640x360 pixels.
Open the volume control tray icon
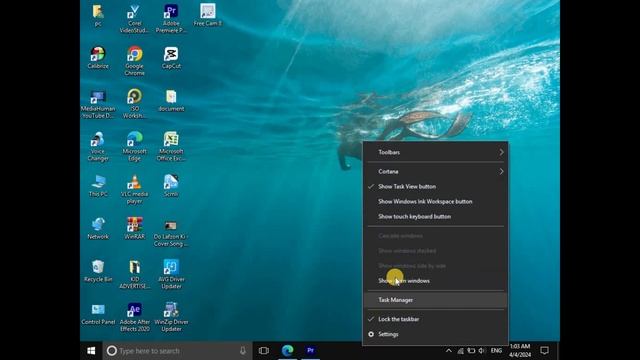[482, 351]
